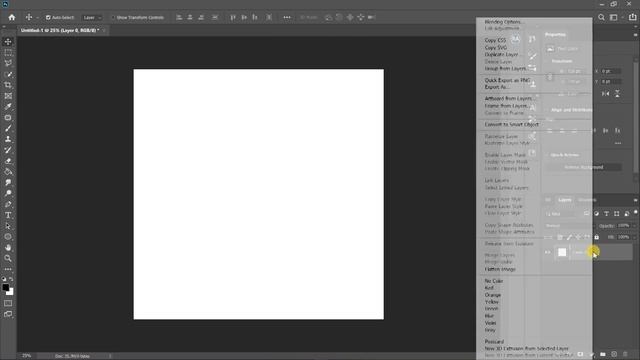Toggle Lock All on the layer
Viewport: 640px width, 360px height.
[597, 237]
